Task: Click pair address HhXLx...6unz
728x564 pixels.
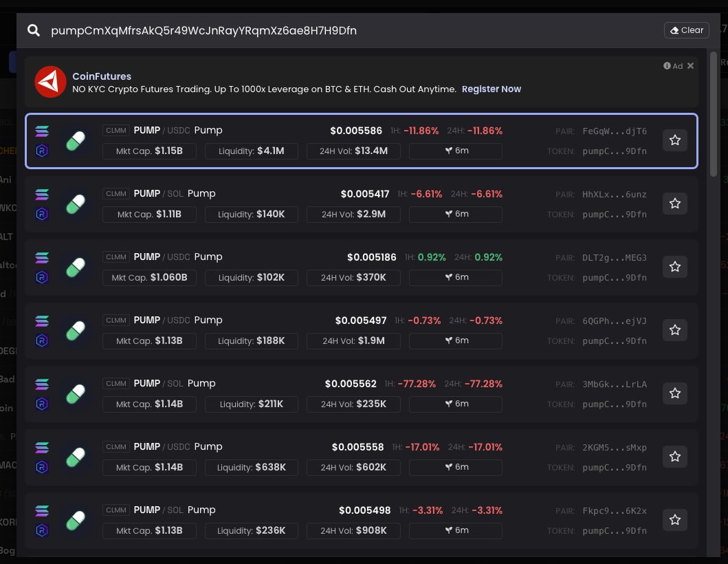Action: (x=615, y=194)
